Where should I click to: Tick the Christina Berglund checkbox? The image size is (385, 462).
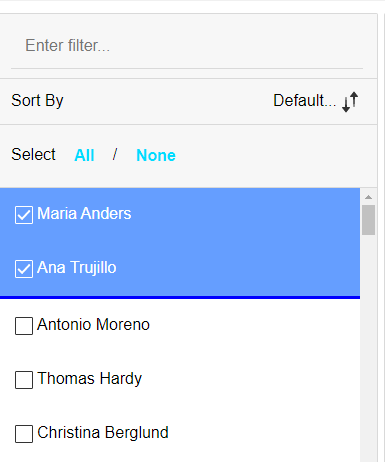24,434
